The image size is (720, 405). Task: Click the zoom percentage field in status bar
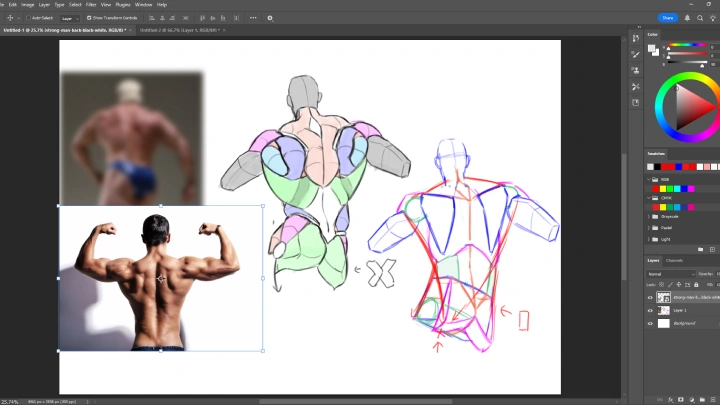pos(9,402)
